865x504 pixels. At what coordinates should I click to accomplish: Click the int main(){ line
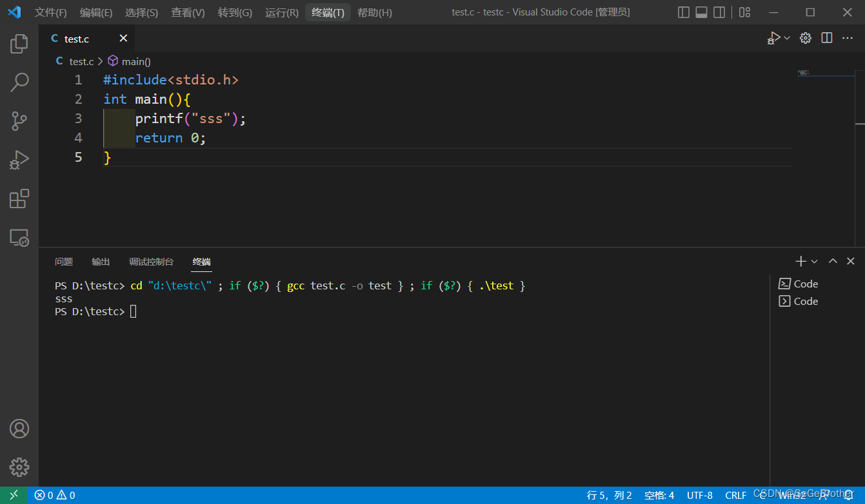(147, 99)
